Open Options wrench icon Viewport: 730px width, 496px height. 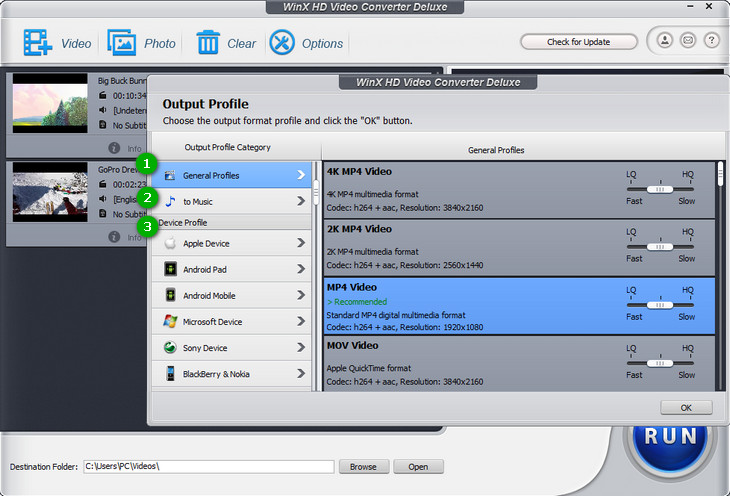282,43
